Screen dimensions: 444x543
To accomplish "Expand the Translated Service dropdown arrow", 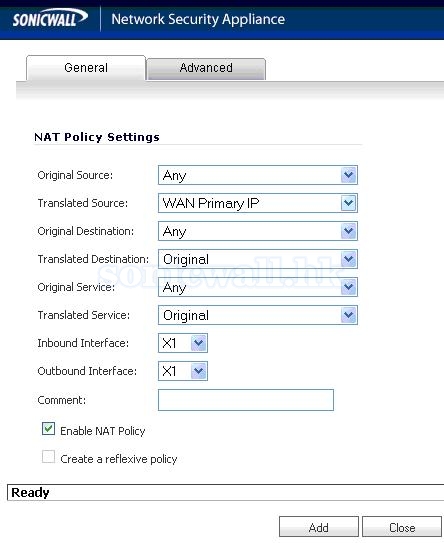I will point(348,315).
